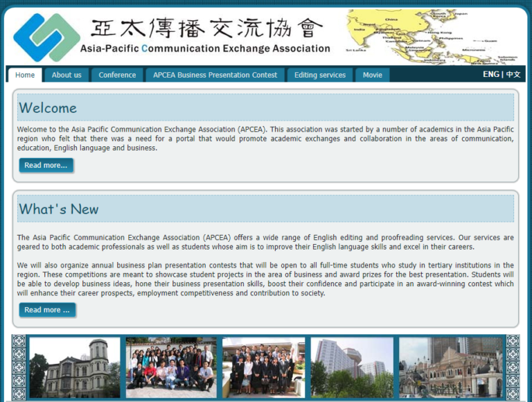Select APCEA Business Presentation Contest tab
Viewport: 532px width, 402px height.
tap(215, 75)
